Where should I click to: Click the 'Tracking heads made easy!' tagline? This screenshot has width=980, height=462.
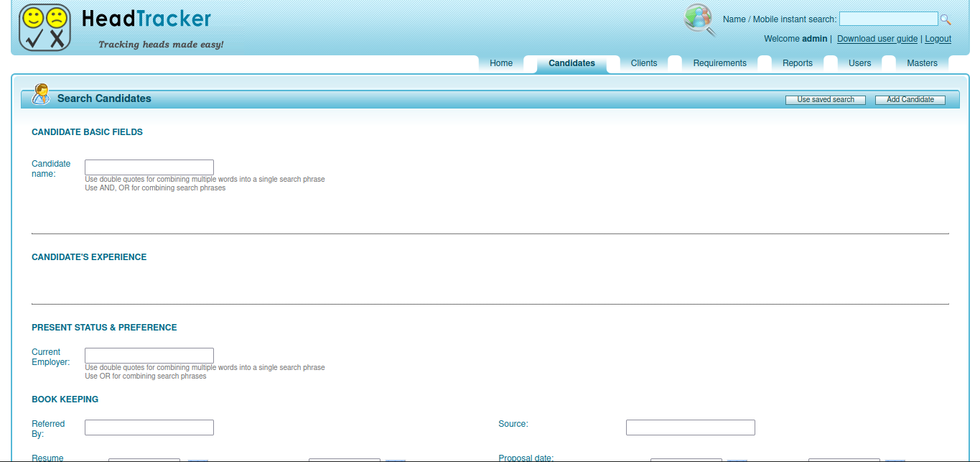(161, 45)
